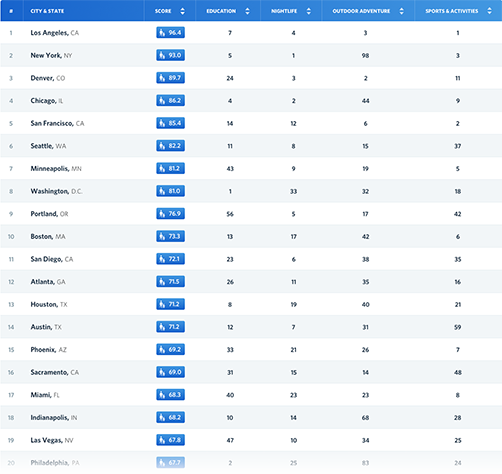Select the City & State header
The image size is (502, 474).
47,11
